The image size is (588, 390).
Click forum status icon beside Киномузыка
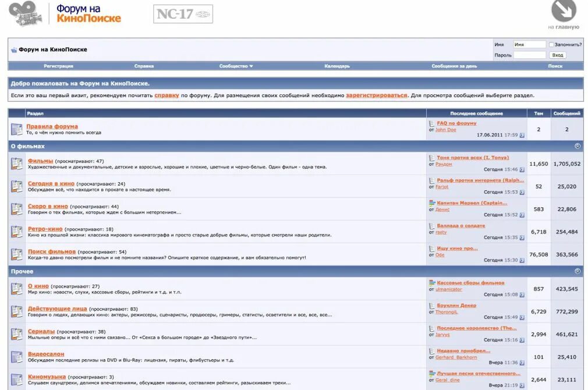(16, 380)
